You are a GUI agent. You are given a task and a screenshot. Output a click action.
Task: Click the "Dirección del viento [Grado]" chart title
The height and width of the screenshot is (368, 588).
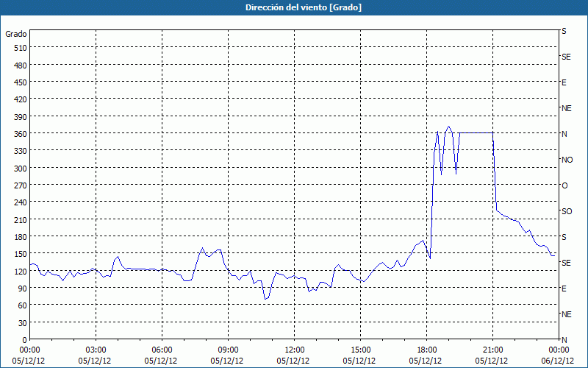pos(304,7)
